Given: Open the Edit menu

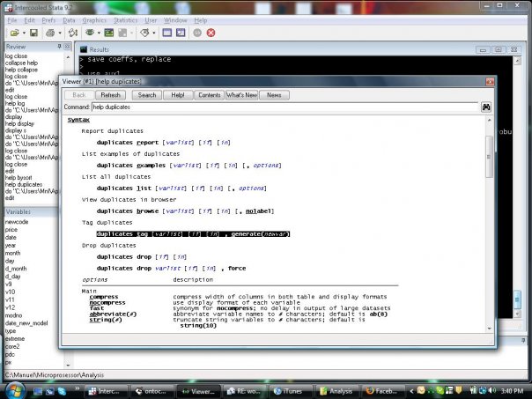Looking at the screenshot, I should 30,20.
